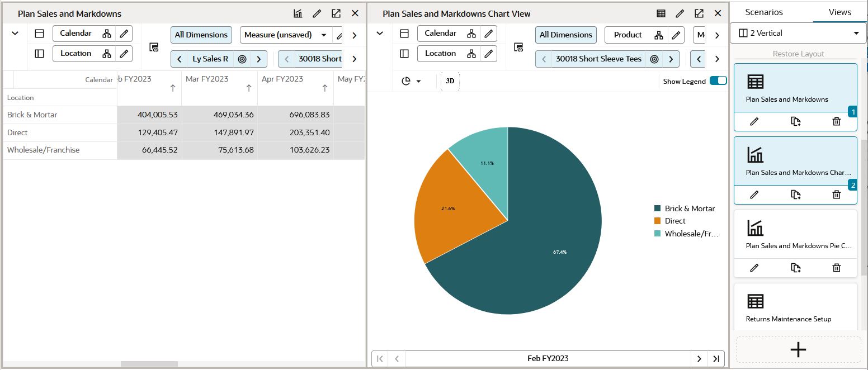Select cell 469,034.36 in Brick & Mortar row
Viewport: 868px width, 370px height.
pos(220,115)
